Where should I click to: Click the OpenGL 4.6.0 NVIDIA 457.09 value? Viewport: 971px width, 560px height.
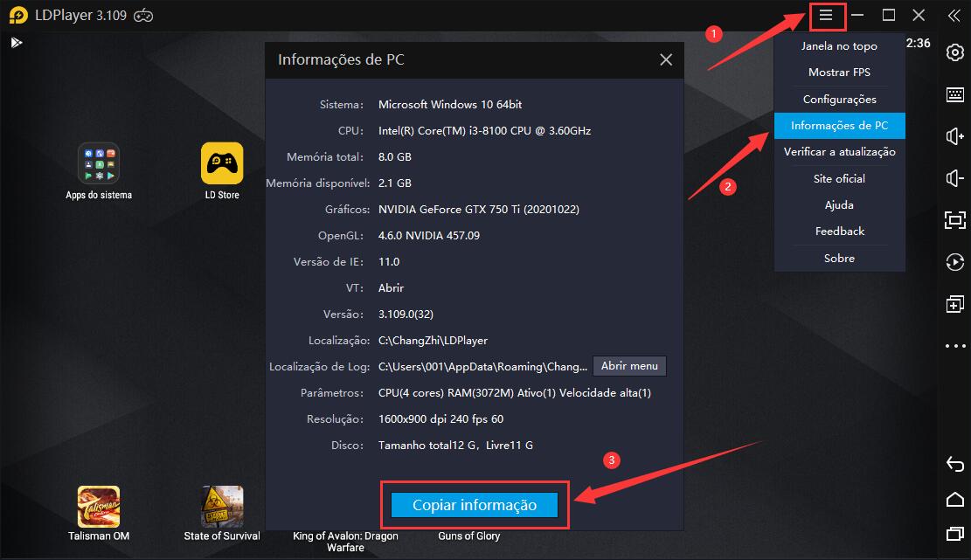click(x=428, y=235)
